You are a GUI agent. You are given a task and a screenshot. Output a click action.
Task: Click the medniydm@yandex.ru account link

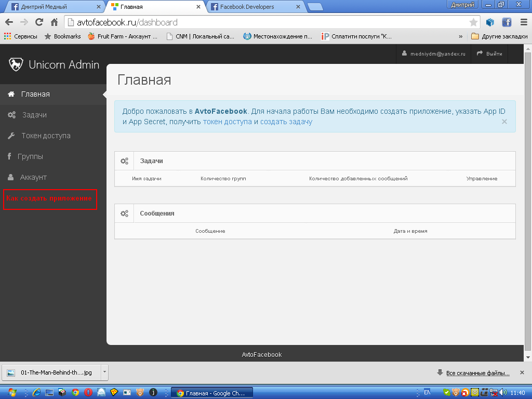(x=434, y=54)
